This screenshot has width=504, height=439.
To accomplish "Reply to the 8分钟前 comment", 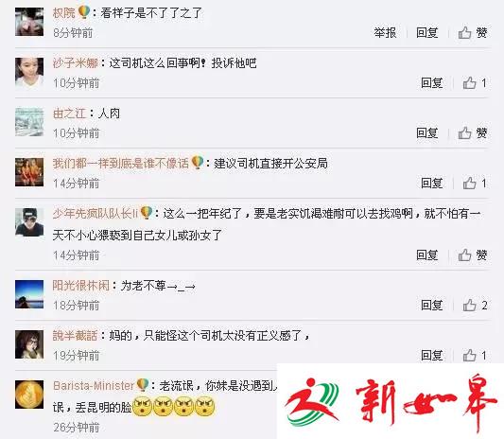I will [426, 32].
